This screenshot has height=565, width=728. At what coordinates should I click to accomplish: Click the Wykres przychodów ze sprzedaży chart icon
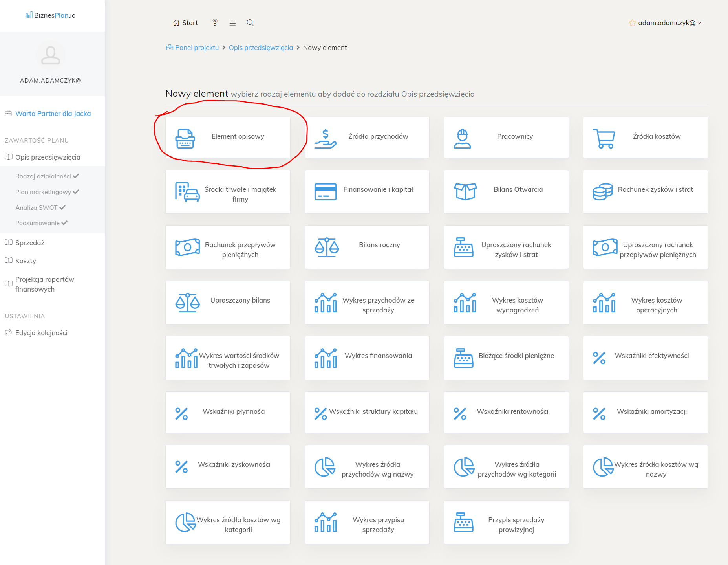(x=326, y=303)
